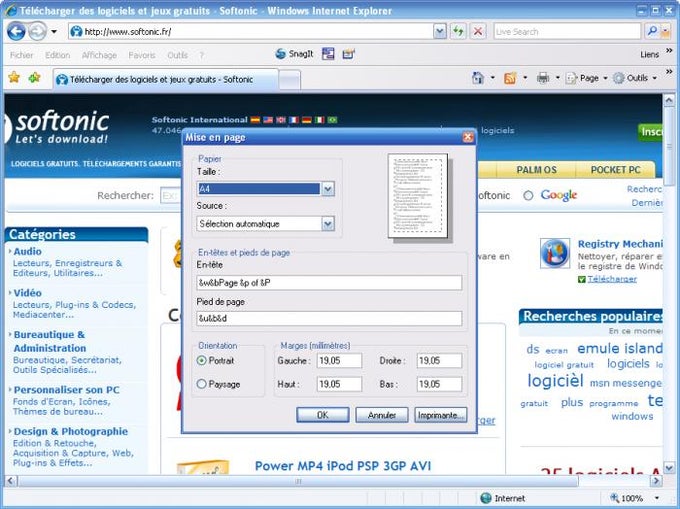
Task: Open a new blank tab
Action: coord(289,80)
